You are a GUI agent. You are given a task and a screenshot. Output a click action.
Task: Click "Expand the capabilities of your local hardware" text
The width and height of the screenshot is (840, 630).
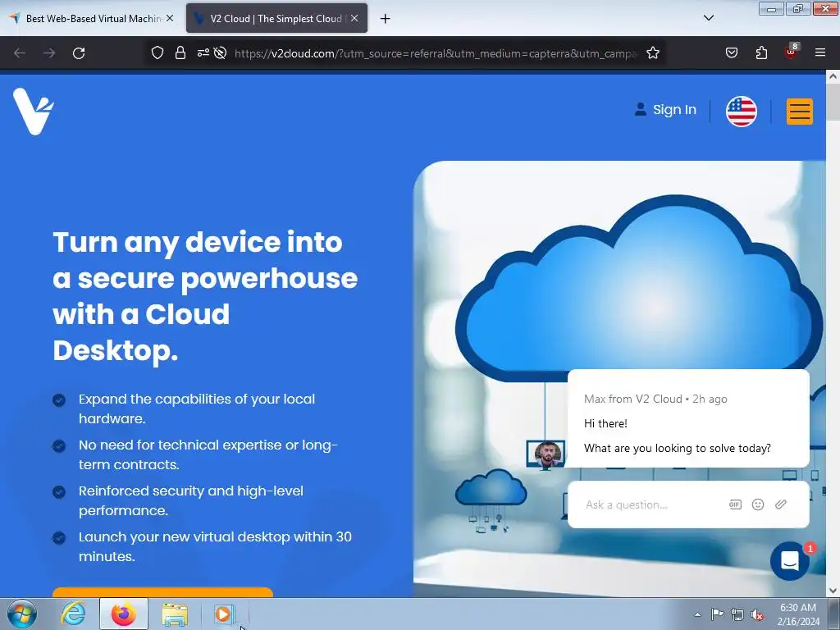point(197,409)
